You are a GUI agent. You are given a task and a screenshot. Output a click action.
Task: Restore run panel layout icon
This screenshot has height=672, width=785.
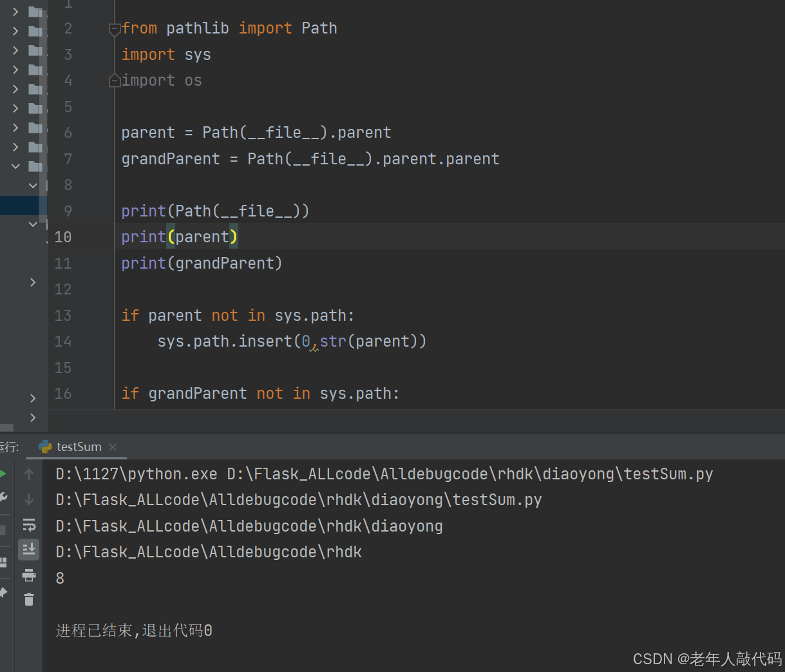pyautogui.click(x=3, y=562)
